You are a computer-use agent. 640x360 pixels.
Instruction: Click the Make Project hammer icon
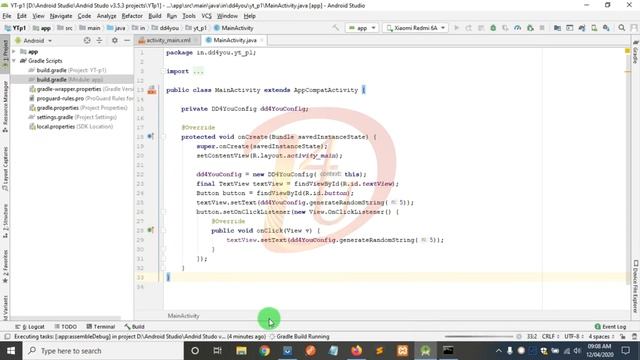336,28
